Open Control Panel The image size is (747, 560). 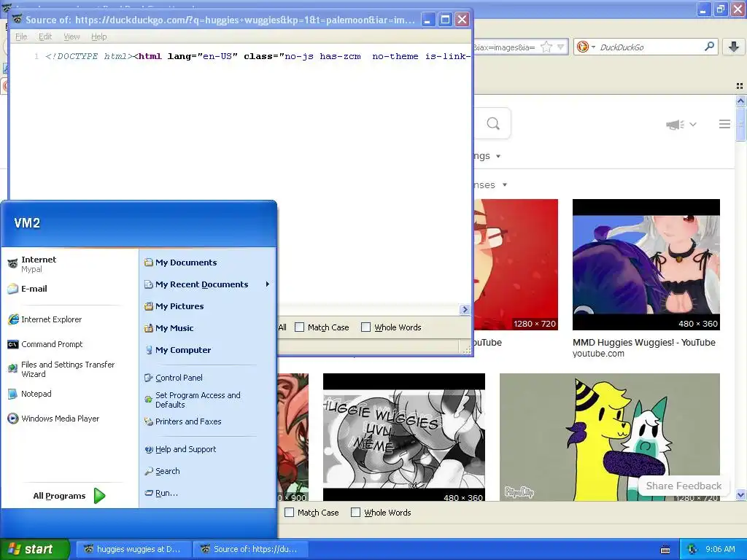click(x=174, y=378)
